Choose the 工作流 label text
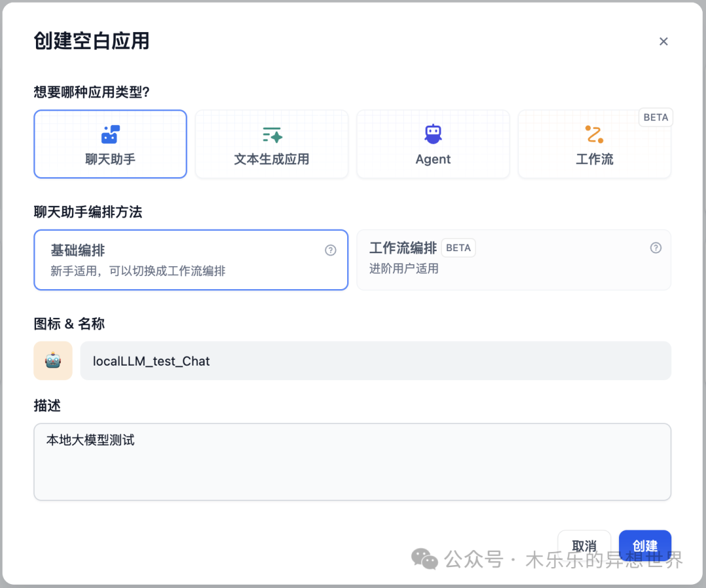This screenshot has height=588, width=706. [594, 159]
